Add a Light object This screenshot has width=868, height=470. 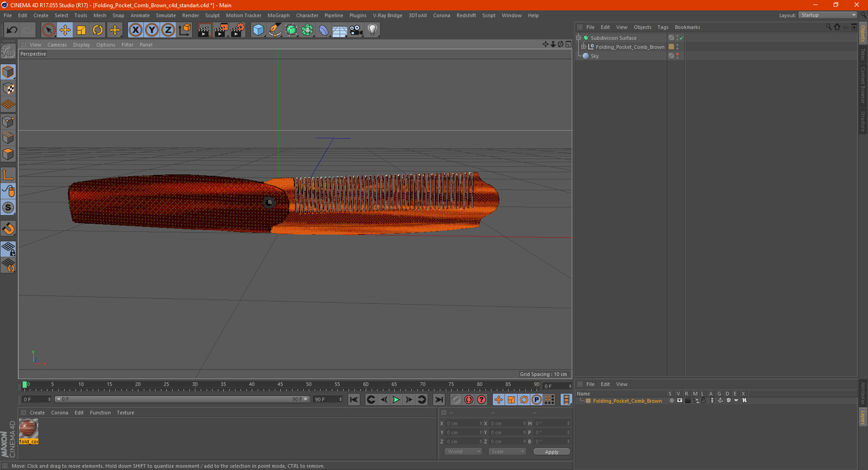pyautogui.click(x=373, y=30)
